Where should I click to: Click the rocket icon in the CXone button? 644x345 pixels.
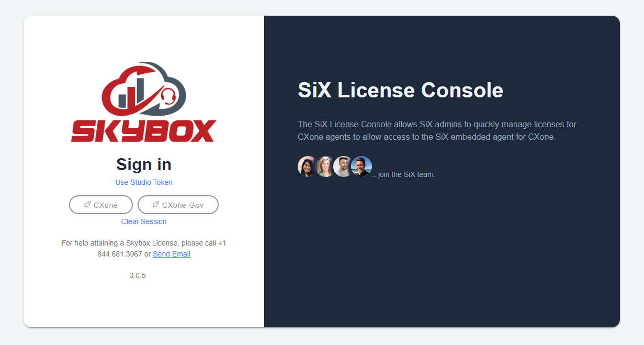point(87,205)
